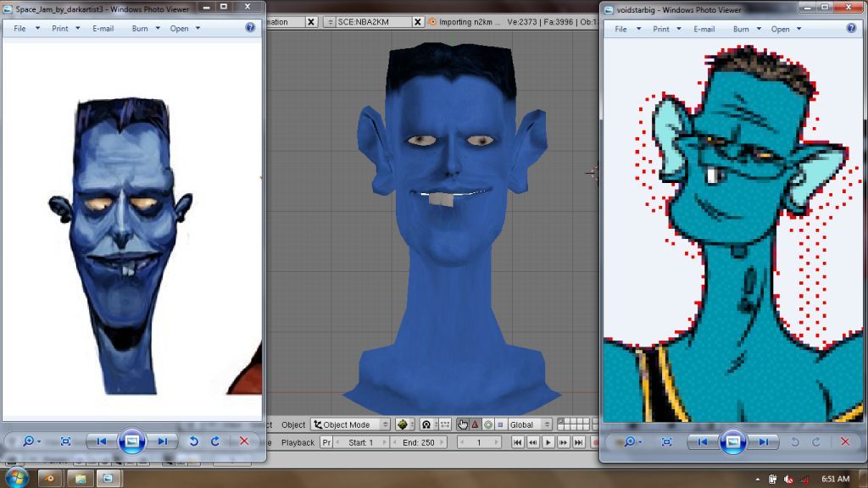Screen dimensions: 868x488
Task: Open zoom control in voidstarbig photo viewer
Action: pos(632,441)
